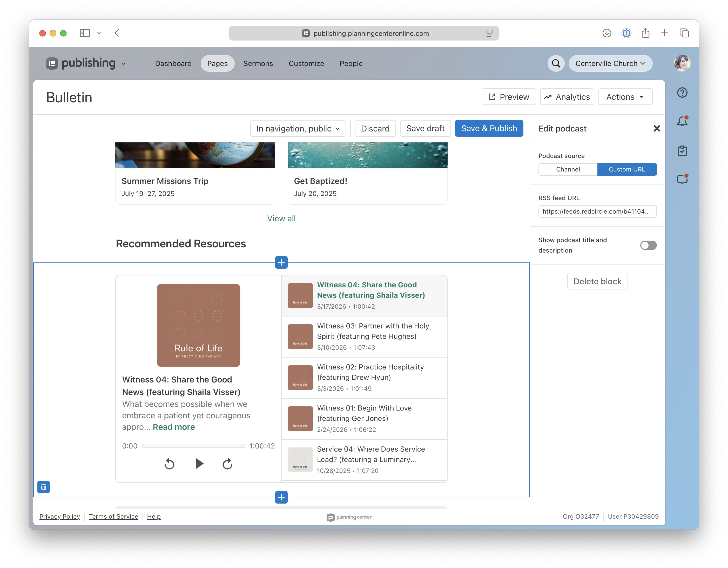728x568 pixels.
Task: Click the Safari sidebar toggle icon
Action: [85, 33]
